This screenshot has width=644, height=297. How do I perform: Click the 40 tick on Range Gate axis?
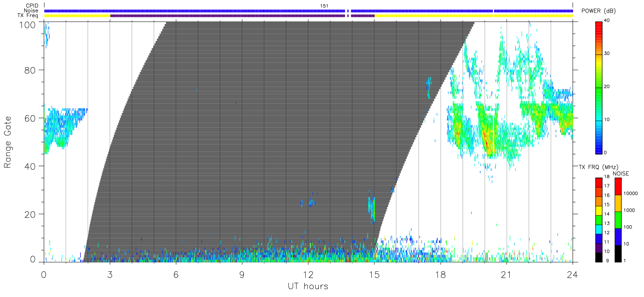point(30,166)
